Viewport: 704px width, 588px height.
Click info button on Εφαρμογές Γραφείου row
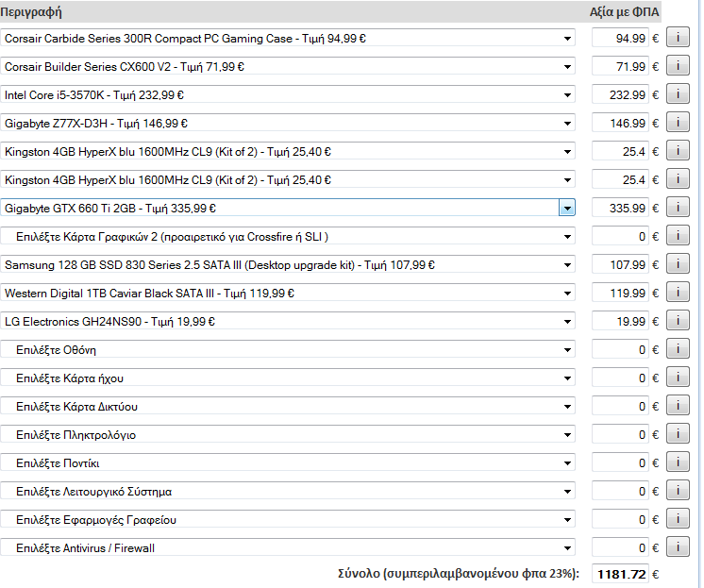pyautogui.click(x=678, y=519)
